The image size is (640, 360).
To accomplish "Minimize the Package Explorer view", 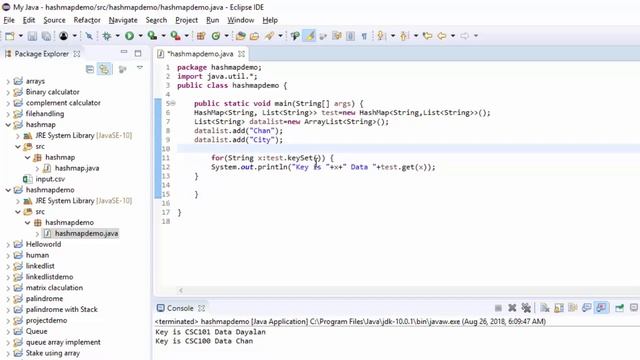I will (124, 53).
